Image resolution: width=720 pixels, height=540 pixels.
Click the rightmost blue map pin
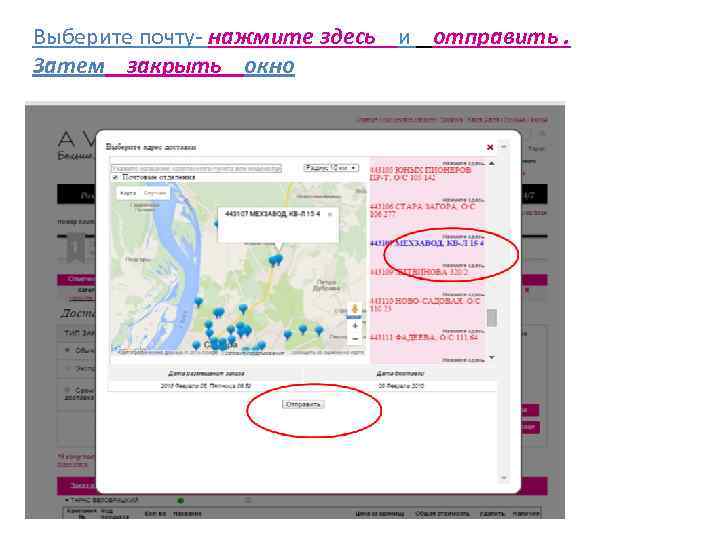pyautogui.click(x=319, y=330)
